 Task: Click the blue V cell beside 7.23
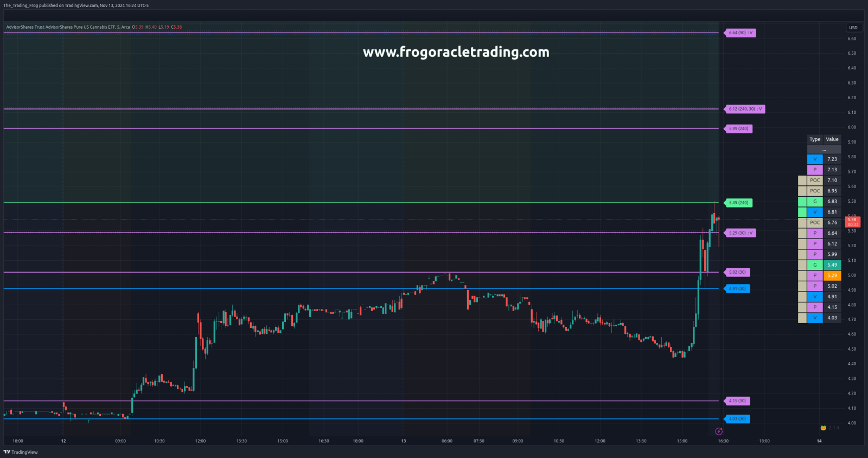coord(815,159)
